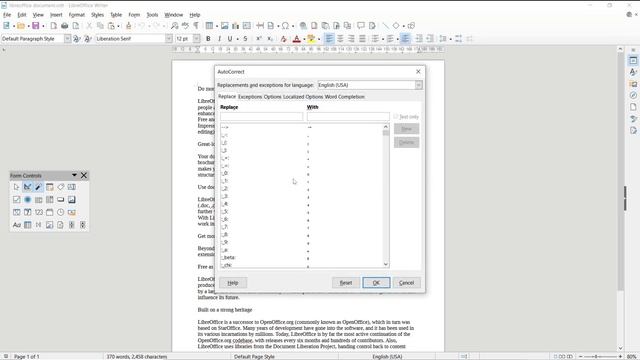Click Bold formatting icon
The height and width of the screenshot is (360, 640).
(x=208, y=39)
